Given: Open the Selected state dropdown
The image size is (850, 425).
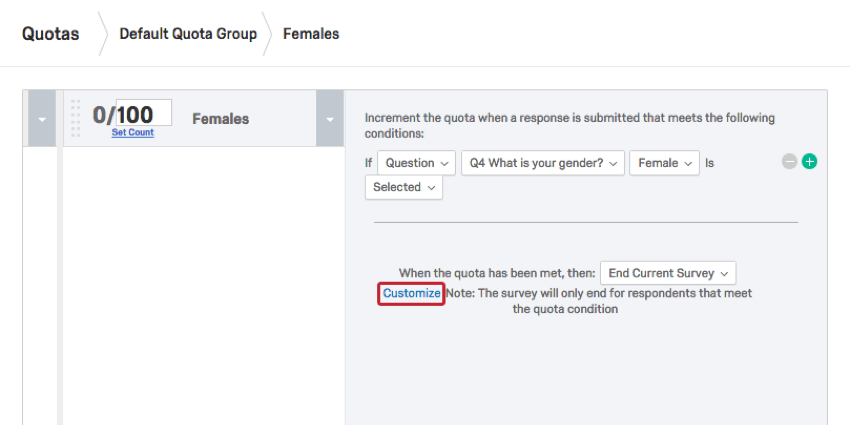Looking at the screenshot, I should point(403,187).
